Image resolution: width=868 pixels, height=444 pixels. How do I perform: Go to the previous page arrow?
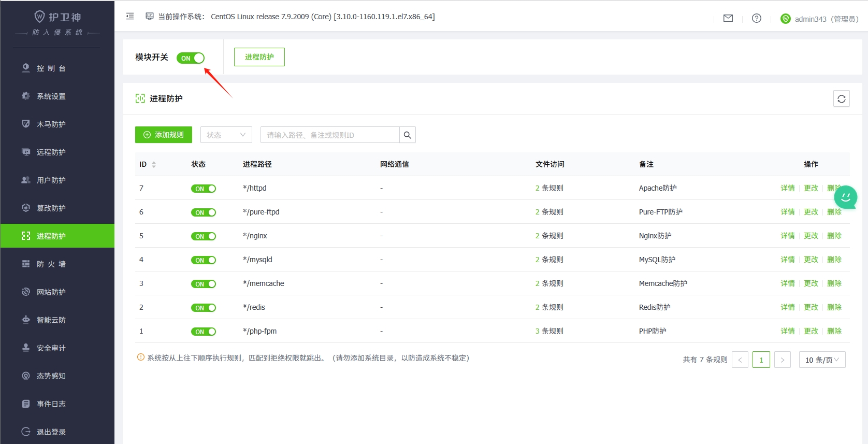click(x=740, y=360)
